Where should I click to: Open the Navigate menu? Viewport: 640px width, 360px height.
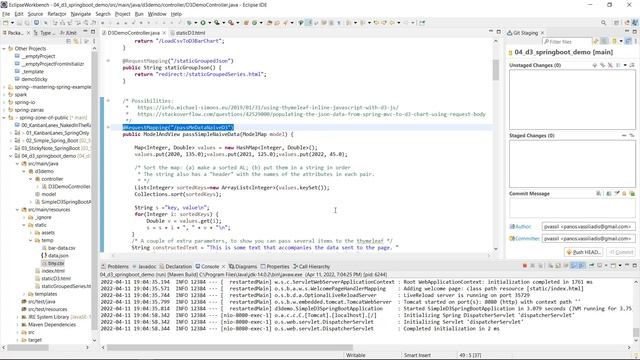click(x=81, y=14)
